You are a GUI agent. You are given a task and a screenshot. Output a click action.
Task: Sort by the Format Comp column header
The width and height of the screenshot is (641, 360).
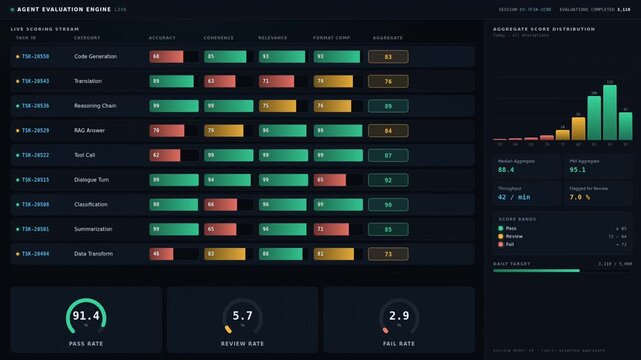click(x=332, y=38)
